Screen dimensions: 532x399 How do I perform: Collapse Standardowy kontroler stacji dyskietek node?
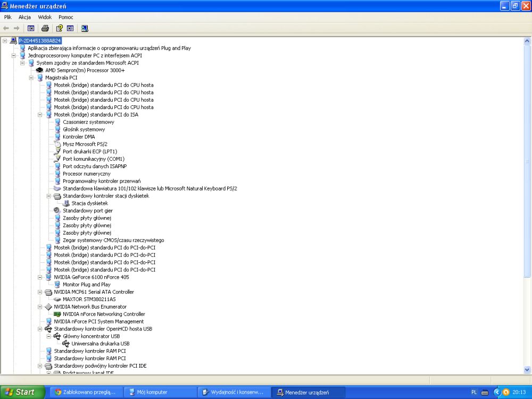click(x=49, y=196)
